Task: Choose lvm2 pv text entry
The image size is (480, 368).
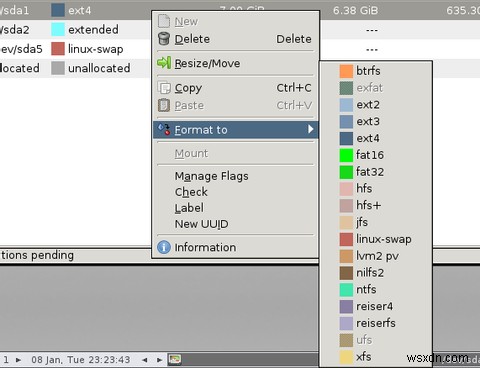Action: [377, 256]
